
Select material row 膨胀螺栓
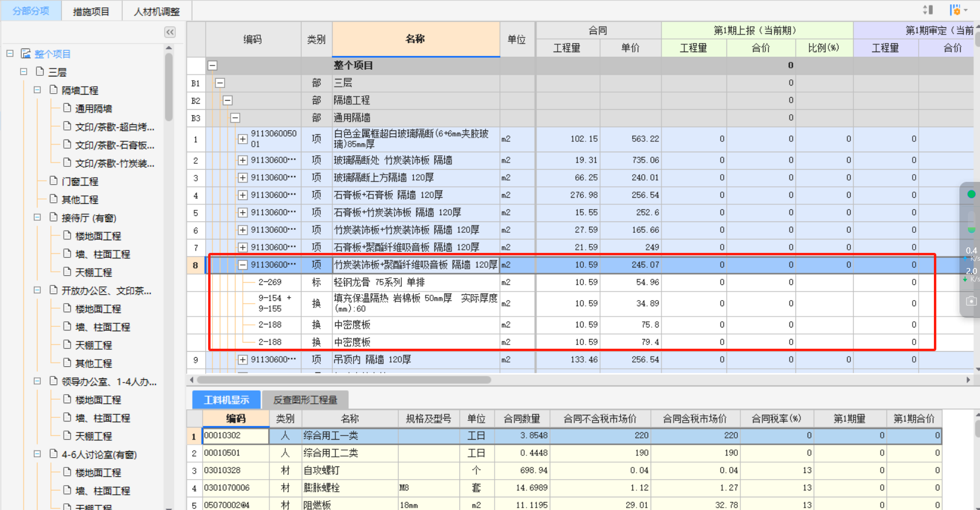point(564,488)
